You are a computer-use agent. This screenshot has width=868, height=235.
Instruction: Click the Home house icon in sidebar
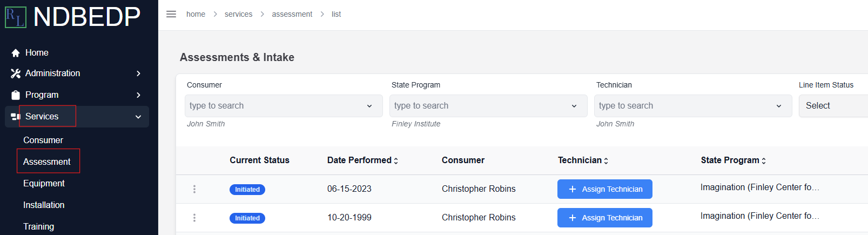16,52
